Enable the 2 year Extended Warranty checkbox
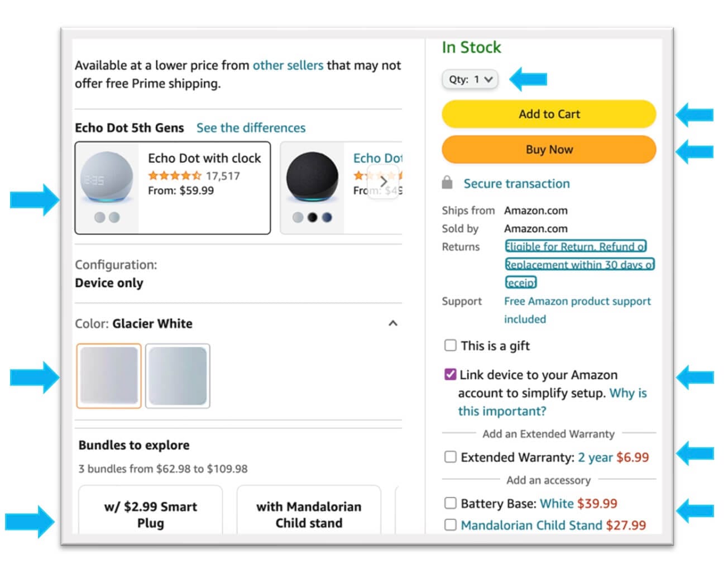Viewport: 728px width, 583px height. pyautogui.click(x=450, y=457)
